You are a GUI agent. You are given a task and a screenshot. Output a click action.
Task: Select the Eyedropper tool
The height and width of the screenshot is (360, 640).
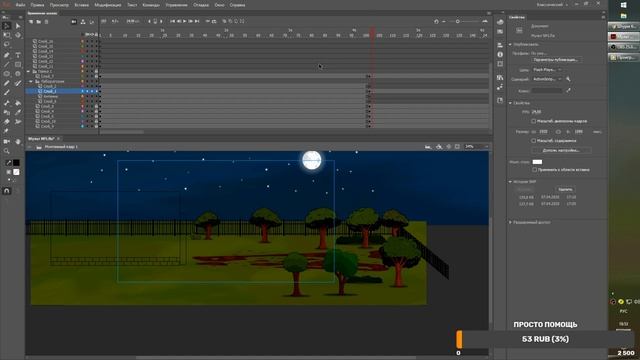(x=18, y=113)
